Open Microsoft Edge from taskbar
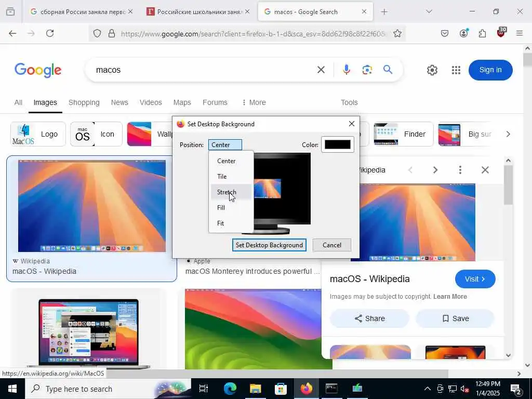Image resolution: width=532 pixels, height=399 pixels. pos(230,389)
